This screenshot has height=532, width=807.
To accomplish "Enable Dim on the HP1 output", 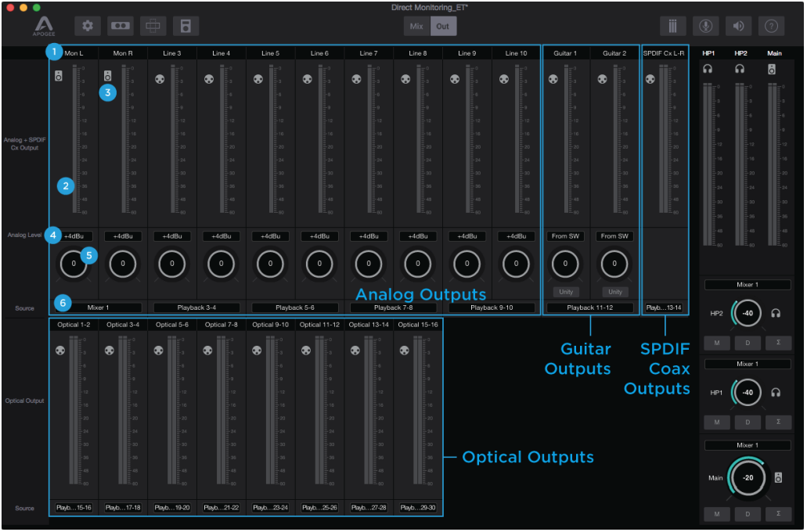I will point(748,421).
